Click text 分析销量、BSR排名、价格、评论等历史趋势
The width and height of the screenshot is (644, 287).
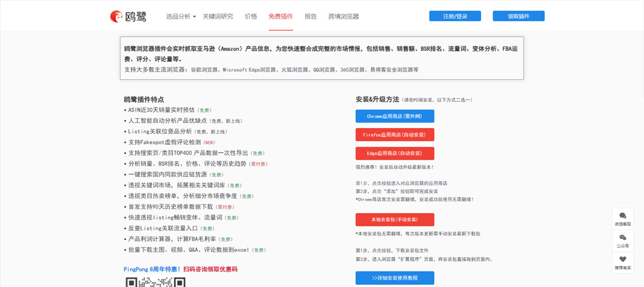tap(187, 163)
